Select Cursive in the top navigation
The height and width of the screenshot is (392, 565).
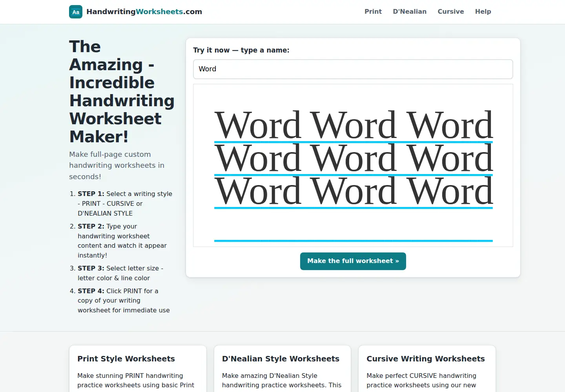pyautogui.click(x=451, y=12)
